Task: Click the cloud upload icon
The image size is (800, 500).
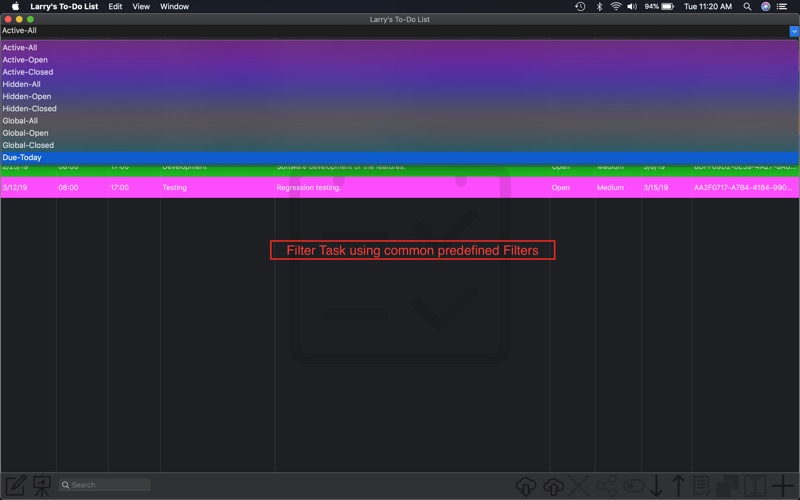Action: tap(553, 486)
